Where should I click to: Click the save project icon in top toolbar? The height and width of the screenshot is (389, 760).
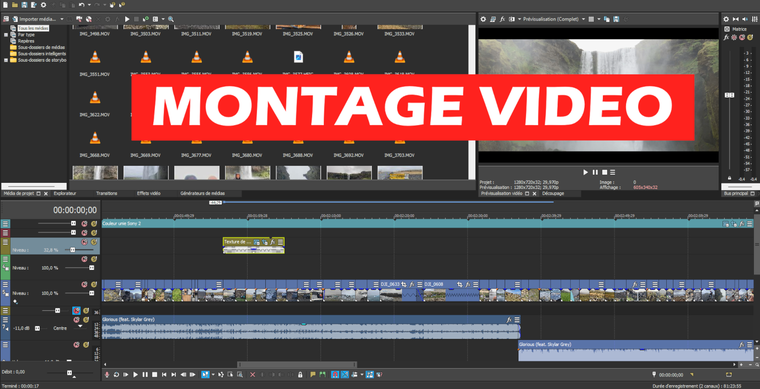tap(24, 5)
